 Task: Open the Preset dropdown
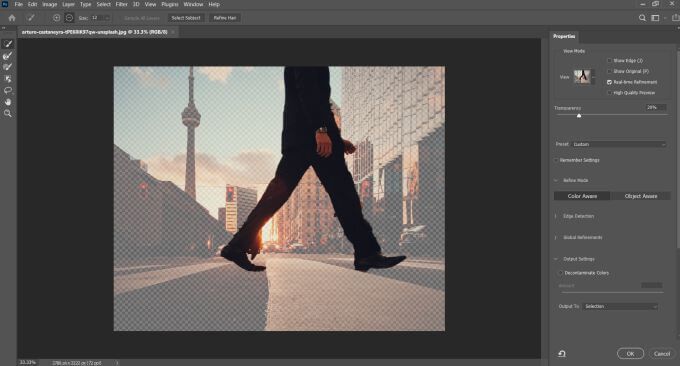click(x=619, y=144)
